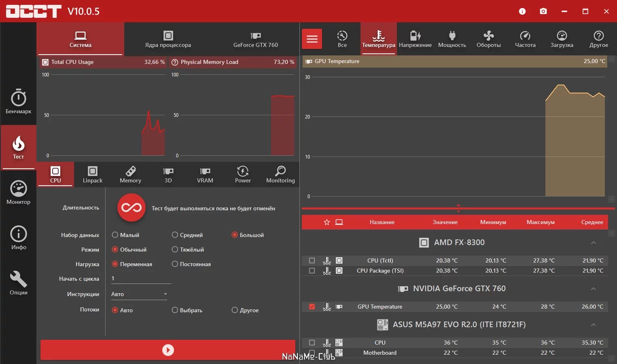Sort by Максимум column header

pyautogui.click(x=541, y=222)
